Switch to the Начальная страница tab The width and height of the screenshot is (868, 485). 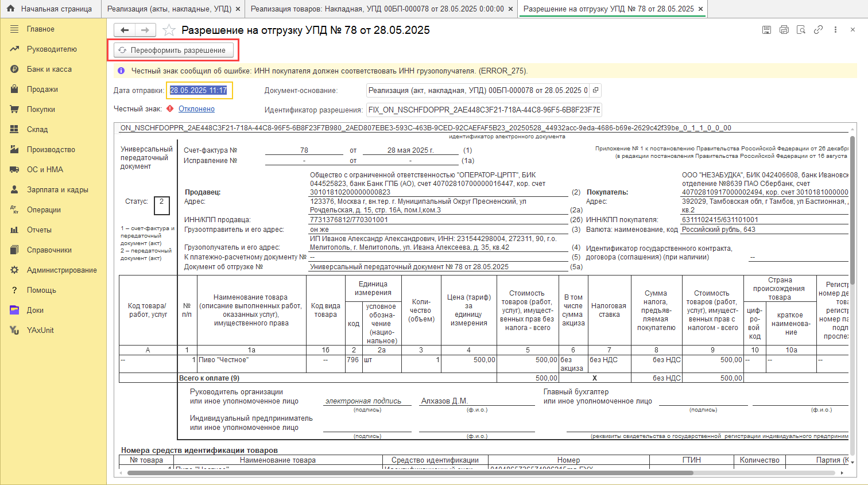tap(50, 9)
